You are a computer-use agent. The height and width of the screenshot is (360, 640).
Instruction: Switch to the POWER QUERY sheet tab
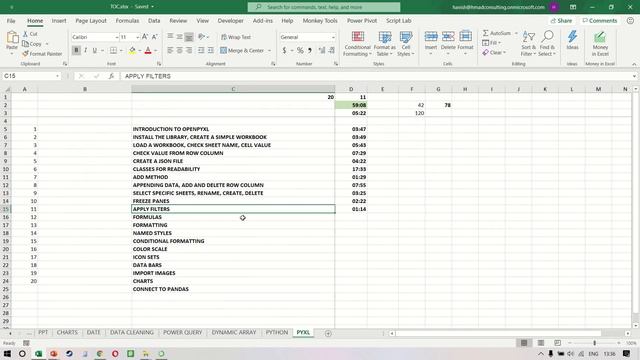(182, 333)
